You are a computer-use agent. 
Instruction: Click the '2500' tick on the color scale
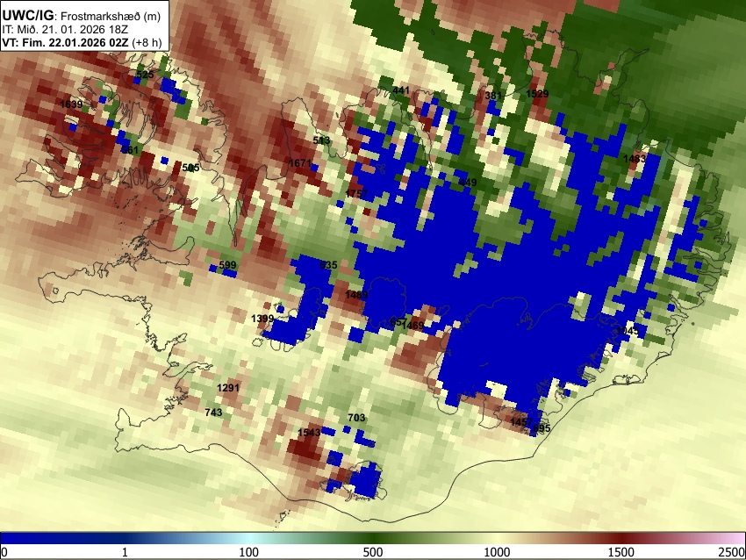[732, 552]
